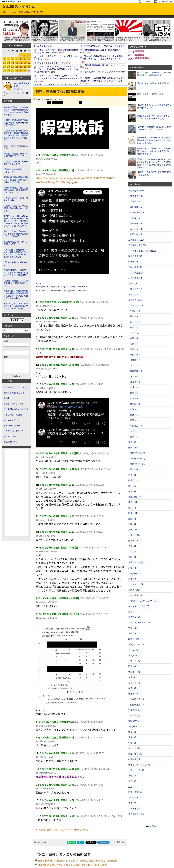Click the 確認する confirm button
Image resolution: width=174 pixels, height=868 pixels.
point(17,376)
